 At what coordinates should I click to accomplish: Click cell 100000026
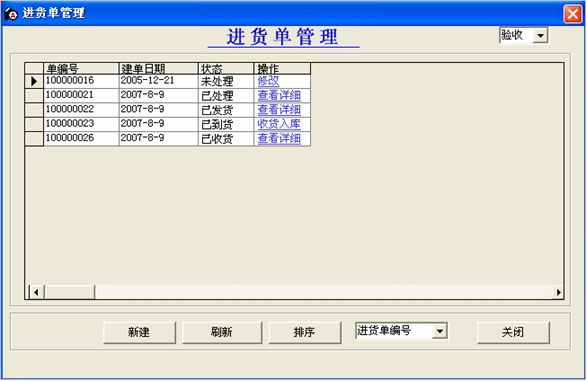tap(81, 138)
